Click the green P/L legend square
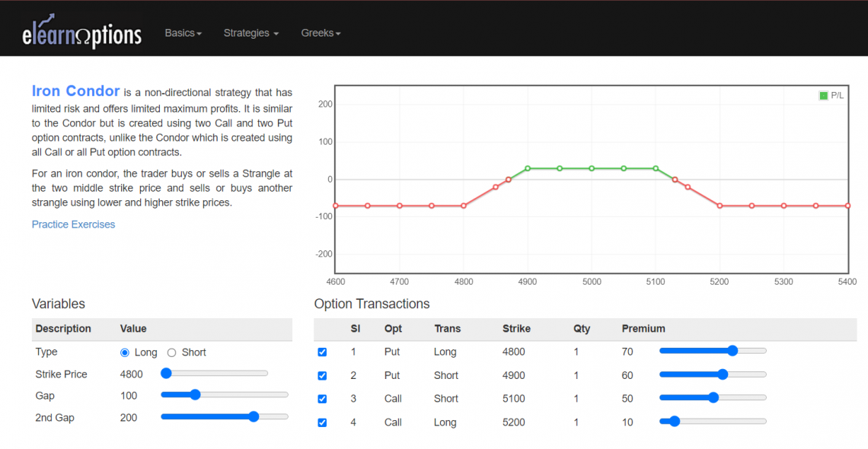 823,96
